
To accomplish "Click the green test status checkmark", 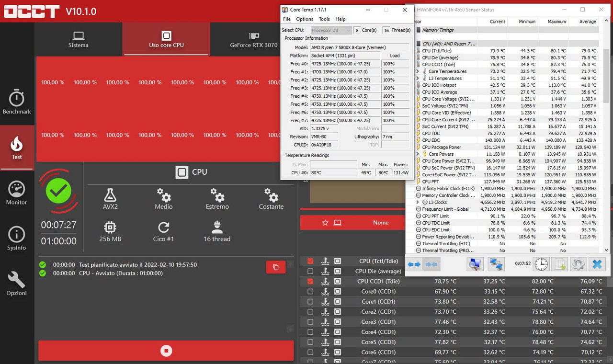I will click(x=58, y=192).
